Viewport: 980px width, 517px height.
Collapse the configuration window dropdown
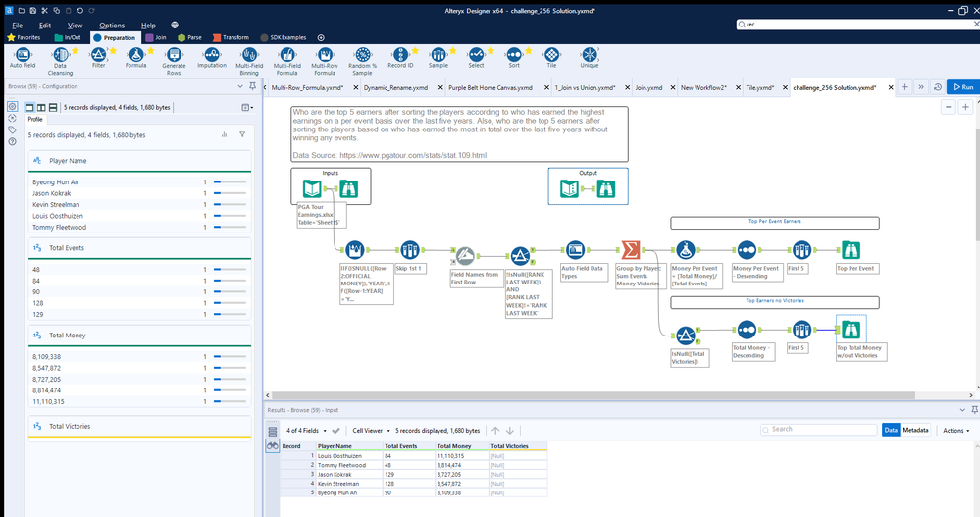(x=240, y=87)
